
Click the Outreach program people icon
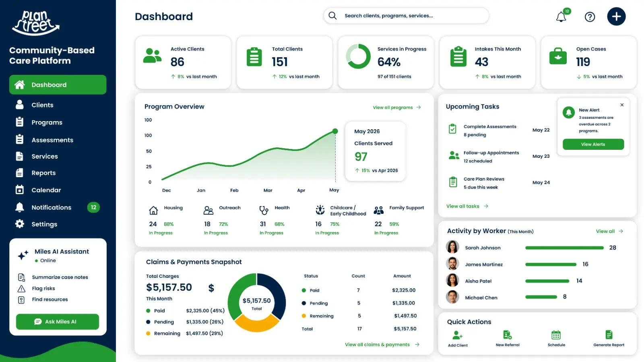208,210
